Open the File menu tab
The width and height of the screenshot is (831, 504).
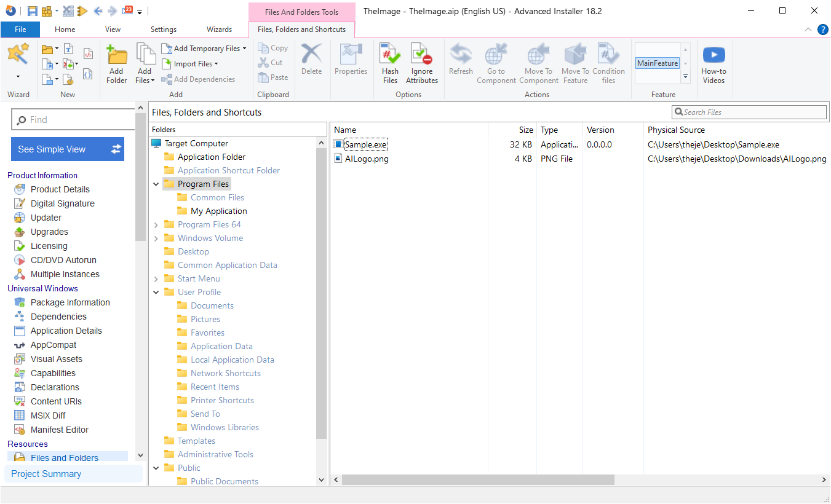[x=20, y=30]
